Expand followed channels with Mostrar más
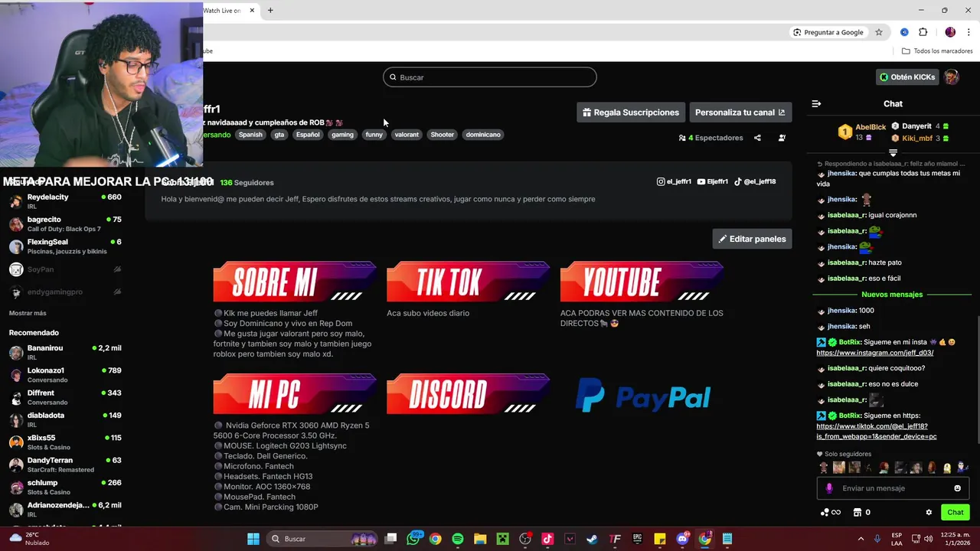This screenshot has width=980, height=551. tap(28, 313)
